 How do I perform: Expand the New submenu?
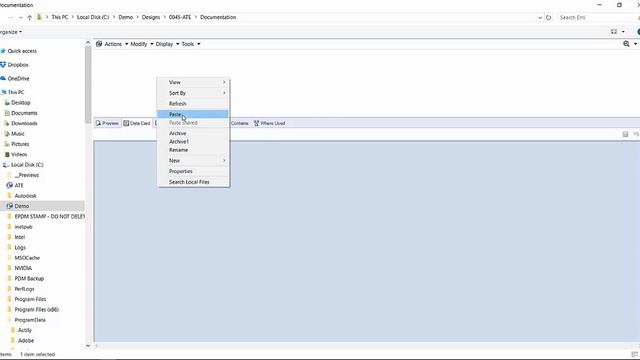pyautogui.click(x=193, y=160)
